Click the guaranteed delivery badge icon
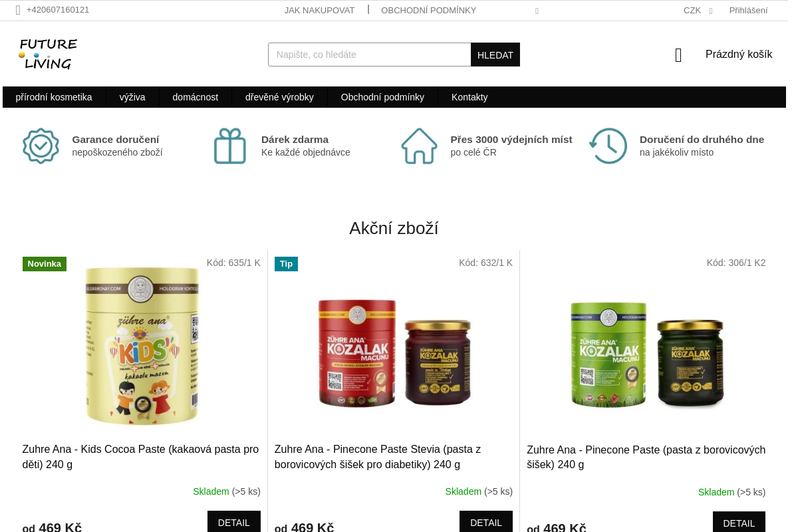 pos(41,146)
